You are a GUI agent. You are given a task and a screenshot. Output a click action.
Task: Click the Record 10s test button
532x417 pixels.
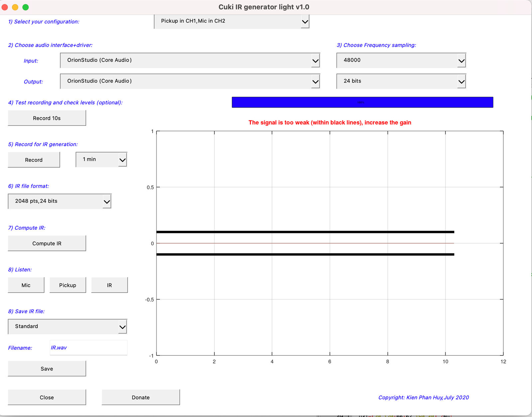click(47, 118)
